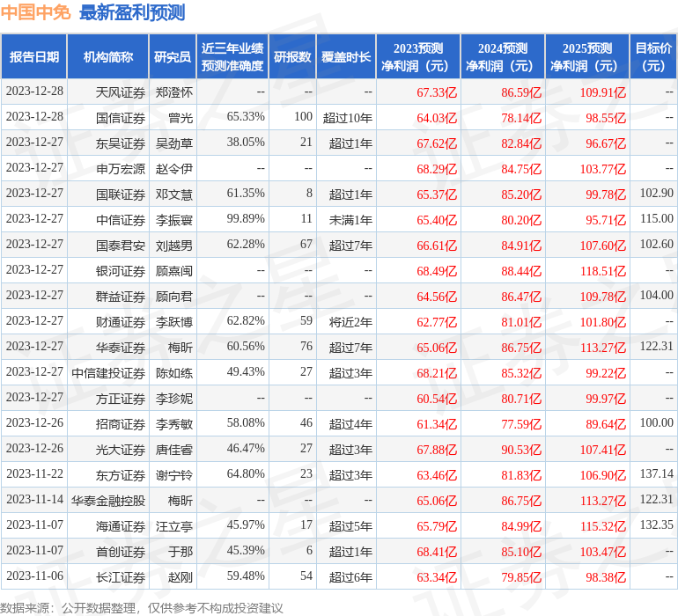Click analyst name 汪立亭

173,526
